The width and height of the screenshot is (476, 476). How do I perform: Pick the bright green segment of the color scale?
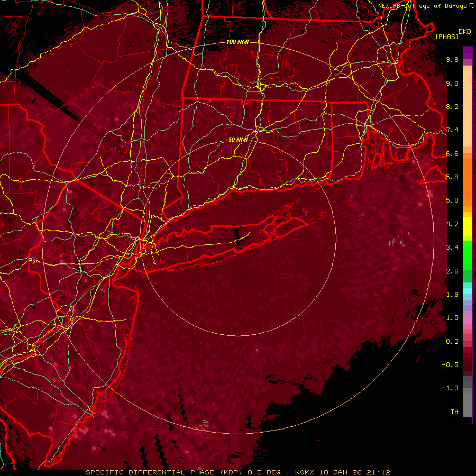[467, 255]
